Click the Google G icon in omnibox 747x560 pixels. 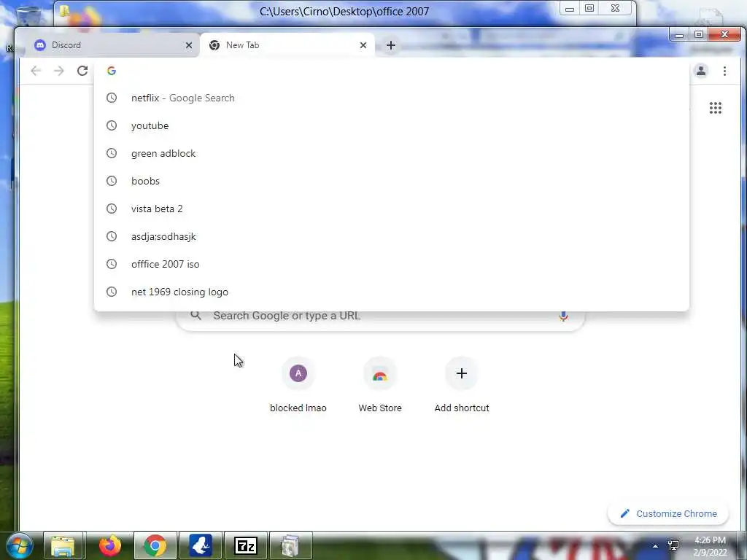pyautogui.click(x=112, y=71)
